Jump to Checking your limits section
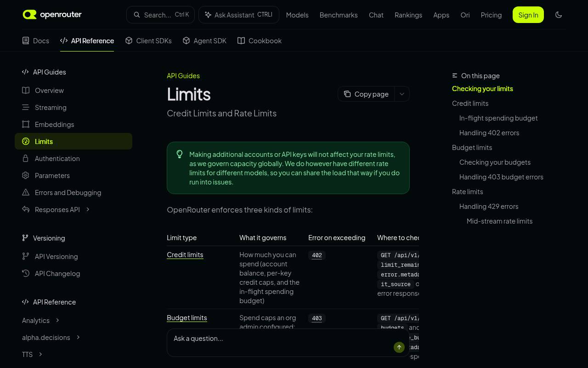 pos(482,88)
